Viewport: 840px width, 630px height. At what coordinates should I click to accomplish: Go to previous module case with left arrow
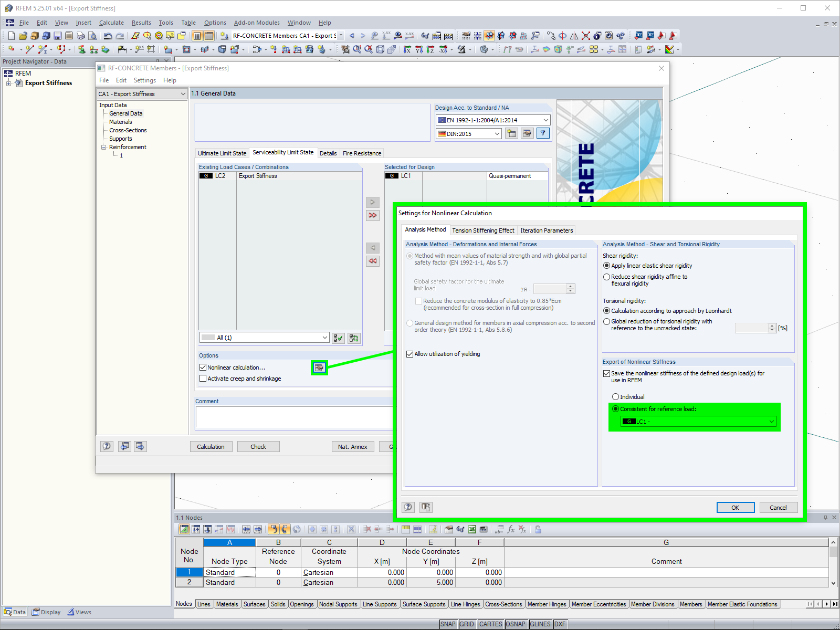(352, 36)
